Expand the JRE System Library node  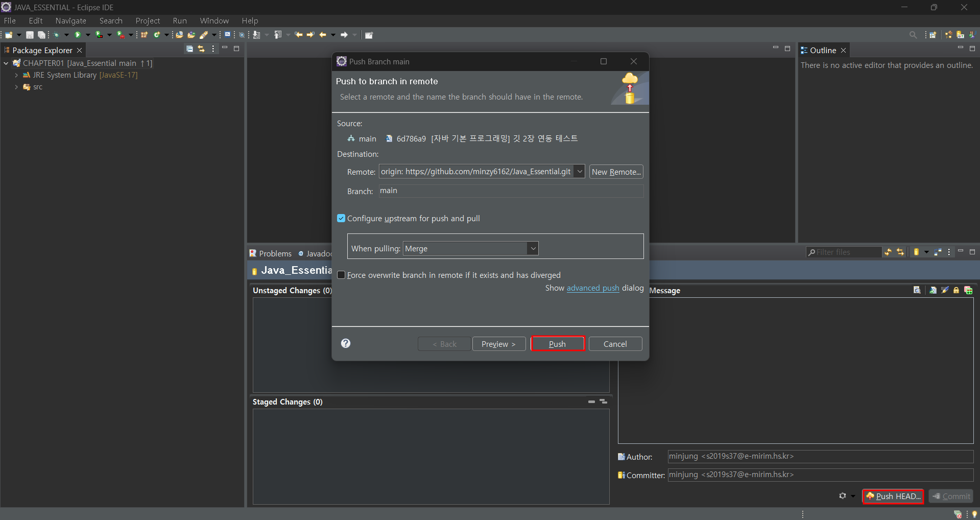[x=16, y=75]
